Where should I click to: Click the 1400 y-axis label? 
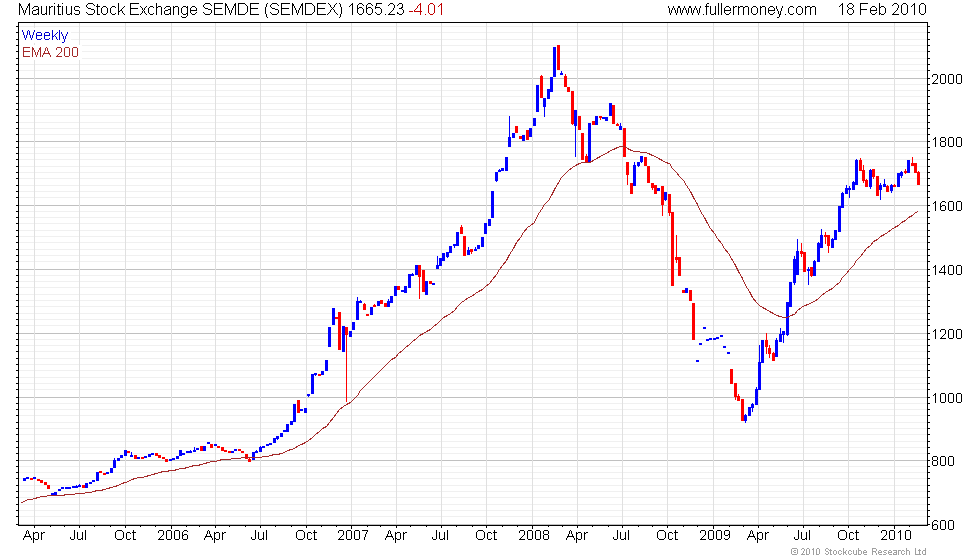(x=947, y=271)
